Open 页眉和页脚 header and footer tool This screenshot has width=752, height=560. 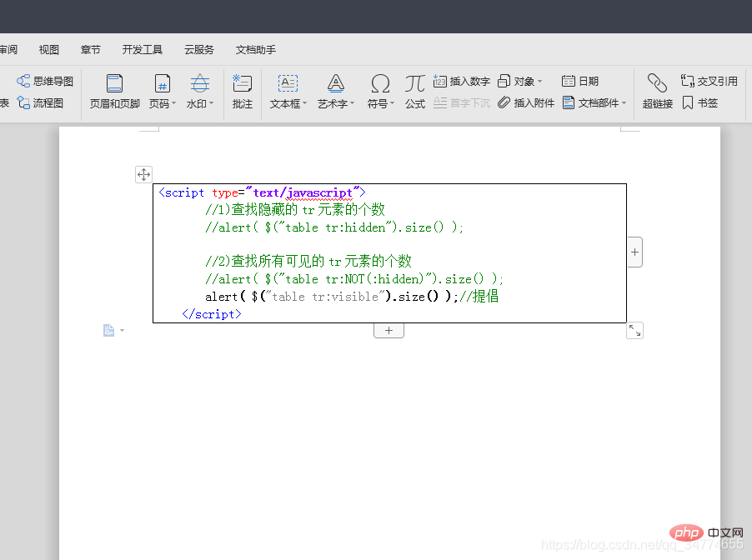click(x=114, y=83)
